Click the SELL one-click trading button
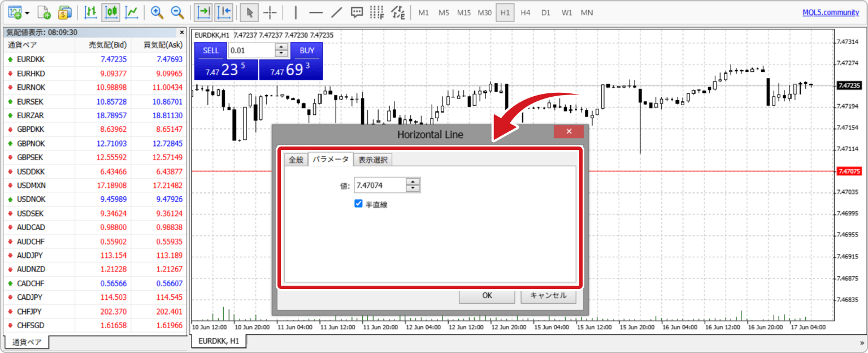The height and width of the screenshot is (353, 868). tap(211, 50)
